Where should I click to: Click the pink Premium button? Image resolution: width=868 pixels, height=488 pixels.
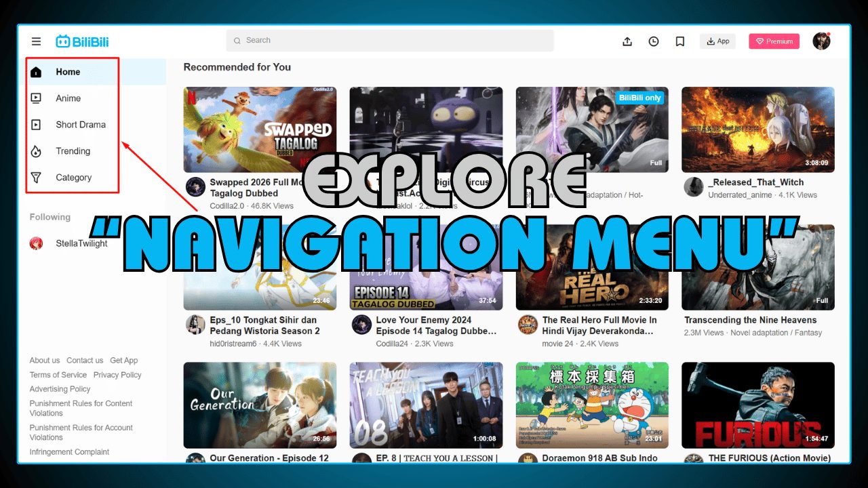coord(774,41)
